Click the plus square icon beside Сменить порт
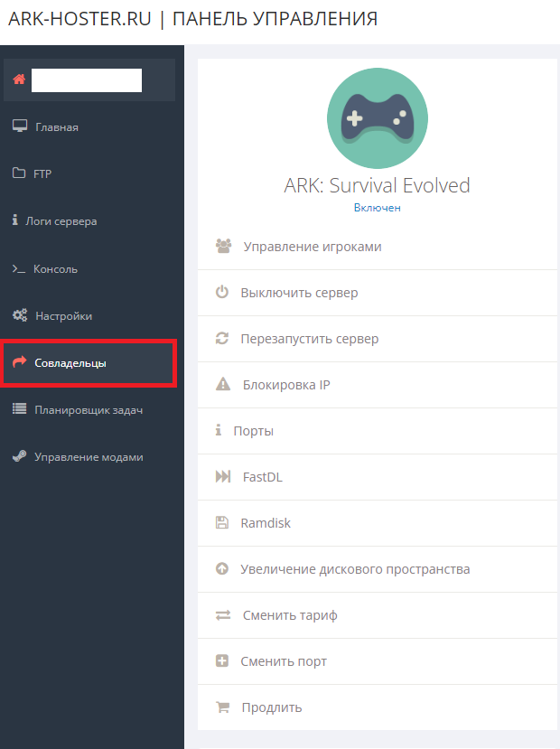 click(222, 660)
